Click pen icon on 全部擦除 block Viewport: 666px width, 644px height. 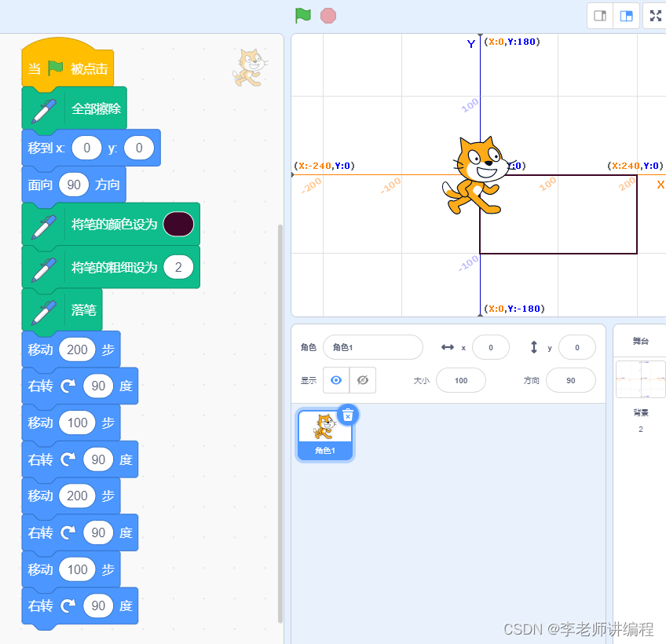(44, 111)
